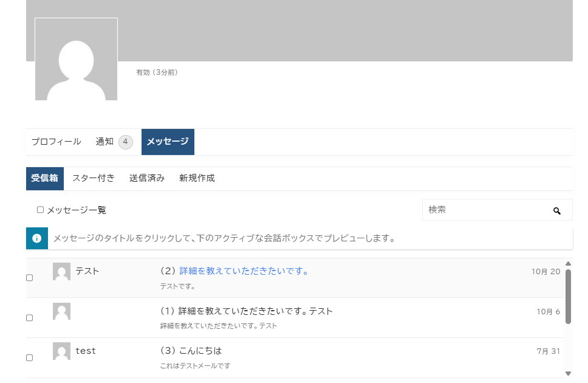Click avatar of sender test
588x383 pixels.
(x=61, y=351)
